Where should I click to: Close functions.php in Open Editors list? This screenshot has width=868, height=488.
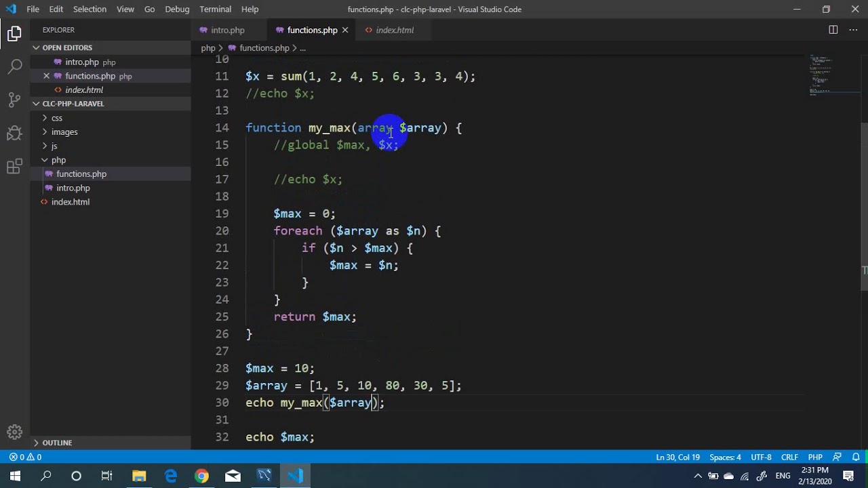pos(46,76)
